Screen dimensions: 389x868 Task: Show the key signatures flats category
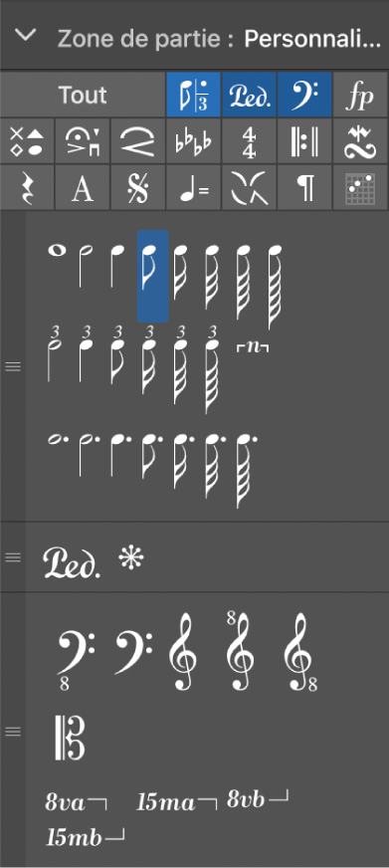coord(194,141)
